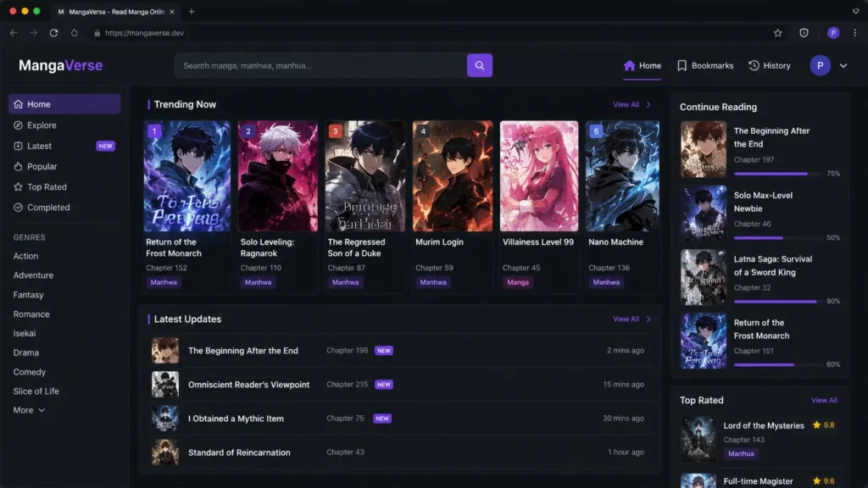Go forward in browser
868x488 pixels.
pos(34,33)
